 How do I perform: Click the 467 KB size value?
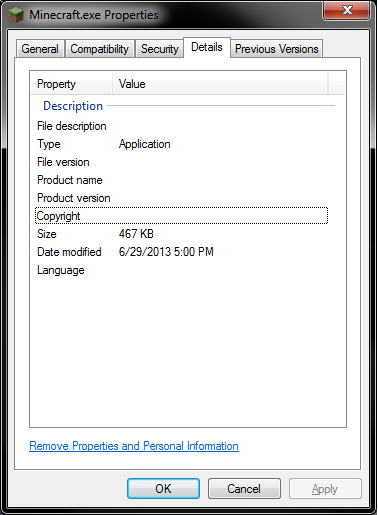[x=136, y=234]
